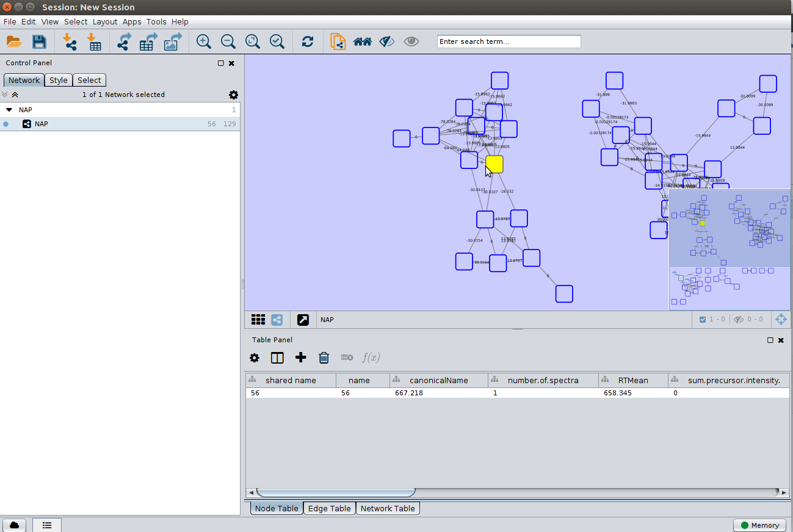Switch to the Style tab button
The height and width of the screenshot is (532, 793).
pyautogui.click(x=59, y=80)
